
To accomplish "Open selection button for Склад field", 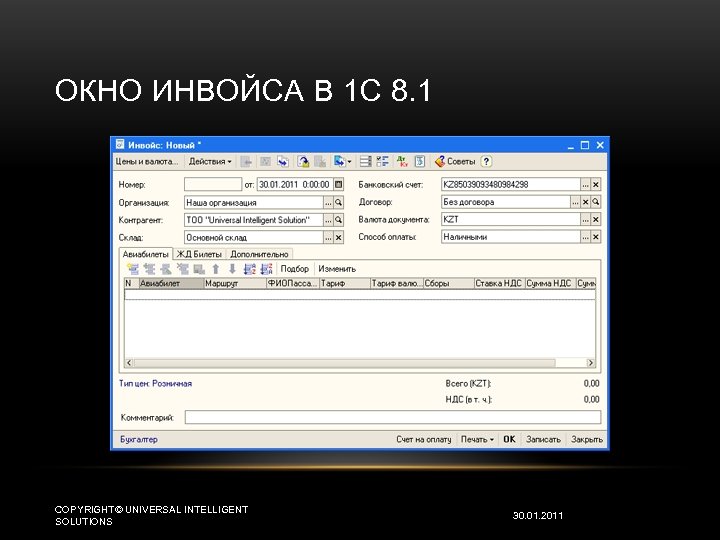I will click(x=328, y=237).
